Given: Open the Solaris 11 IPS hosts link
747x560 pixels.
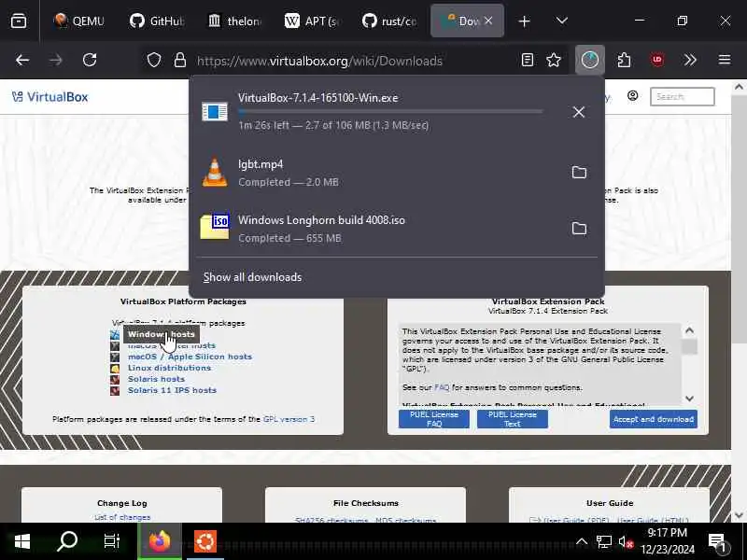Looking at the screenshot, I should (172, 390).
